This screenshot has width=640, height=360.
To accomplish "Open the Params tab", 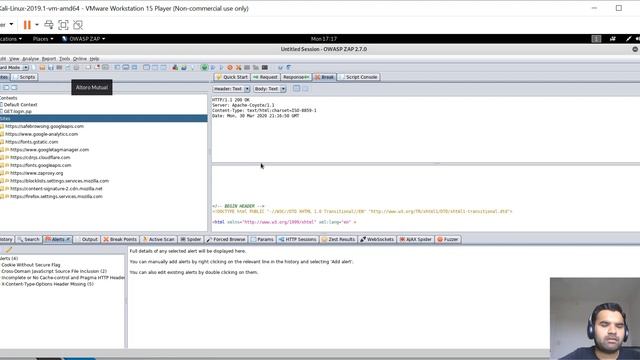I will [262, 239].
